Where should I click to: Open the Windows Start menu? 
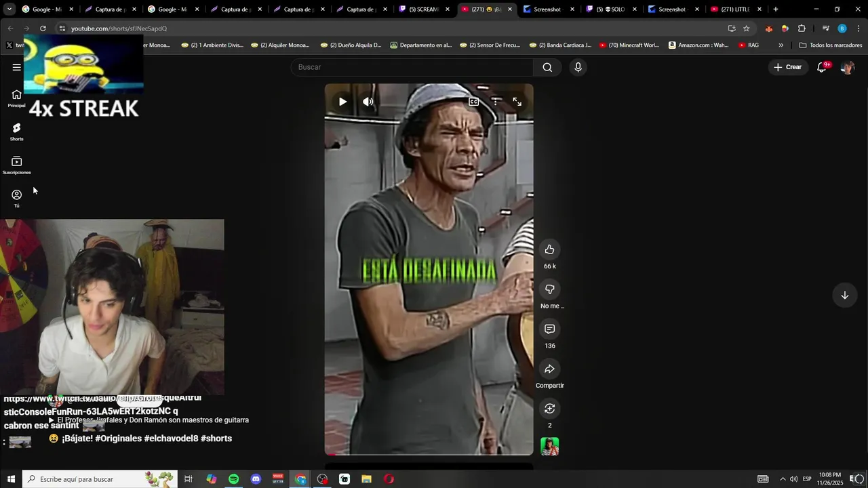click(x=11, y=479)
